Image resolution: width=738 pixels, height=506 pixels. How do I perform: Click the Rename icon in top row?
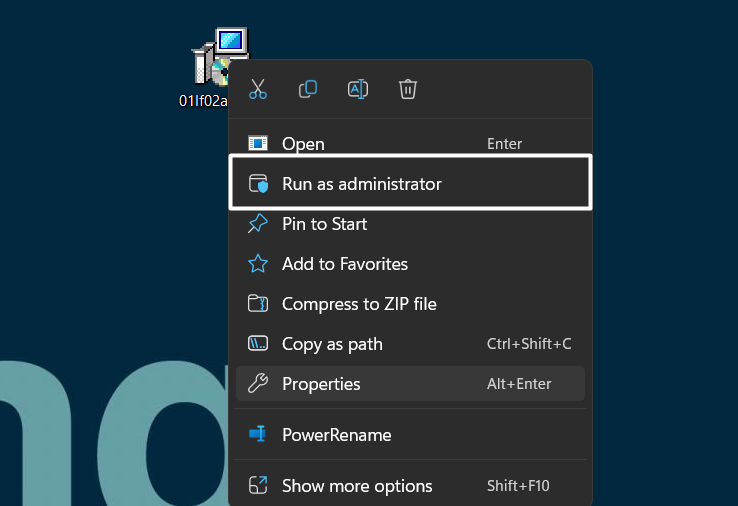[357, 89]
